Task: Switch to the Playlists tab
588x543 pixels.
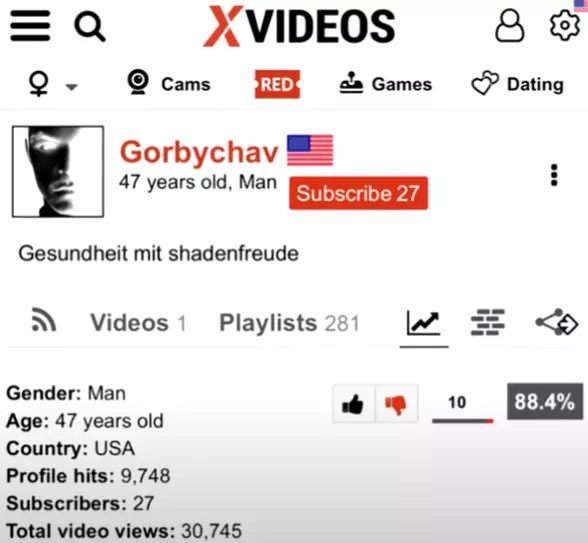Action: tap(290, 322)
